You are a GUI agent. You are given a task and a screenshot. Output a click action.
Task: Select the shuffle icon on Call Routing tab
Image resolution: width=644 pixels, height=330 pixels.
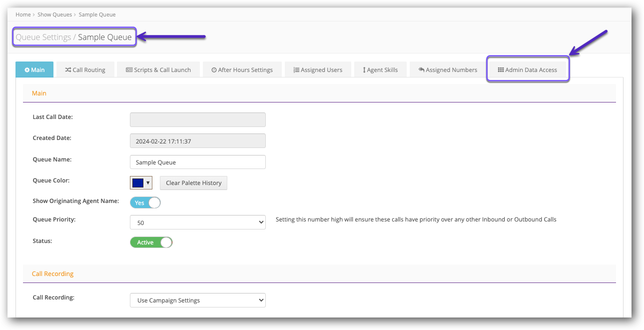pos(68,69)
